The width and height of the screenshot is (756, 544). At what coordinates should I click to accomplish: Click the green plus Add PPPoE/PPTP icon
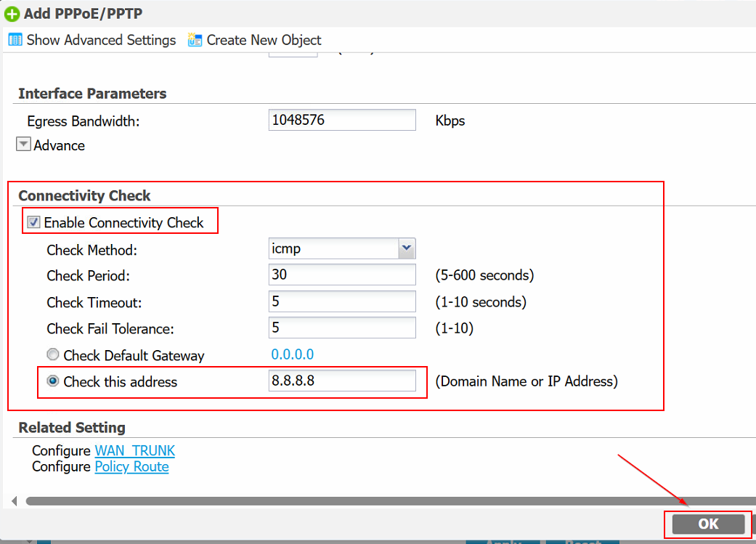(x=12, y=13)
